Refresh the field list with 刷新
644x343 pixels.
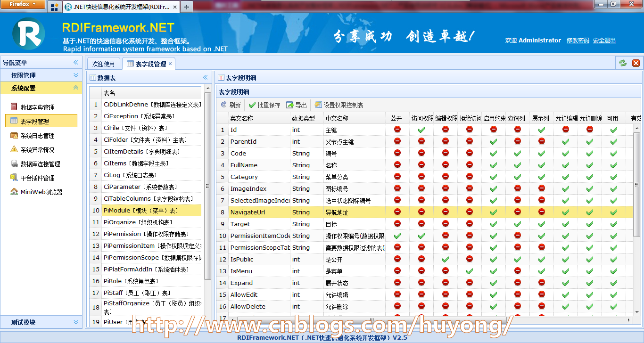231,105
